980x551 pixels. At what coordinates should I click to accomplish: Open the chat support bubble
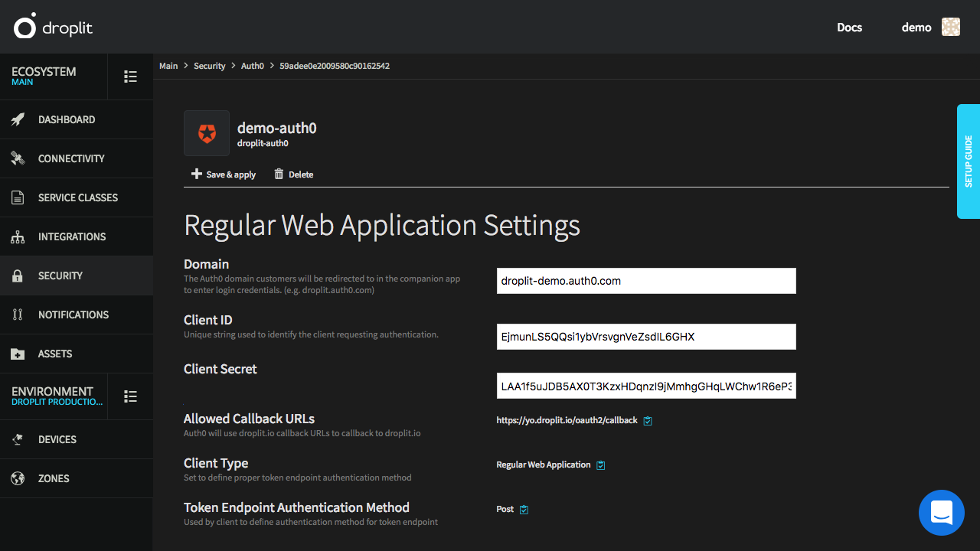point(942,513)
